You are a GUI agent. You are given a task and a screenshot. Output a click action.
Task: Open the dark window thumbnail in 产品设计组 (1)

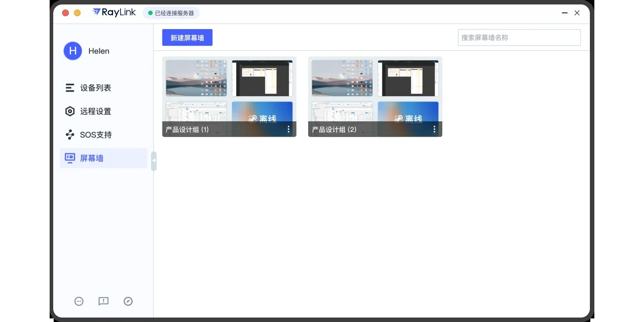point(263,78)
